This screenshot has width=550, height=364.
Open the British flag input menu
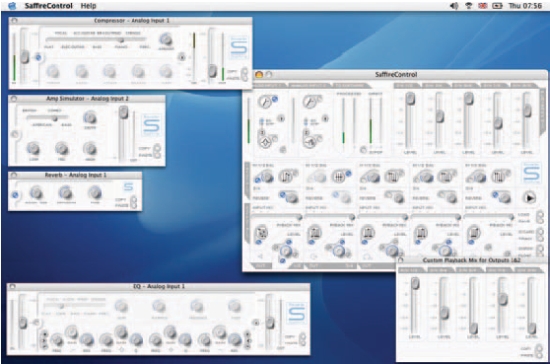click(483, 6)
